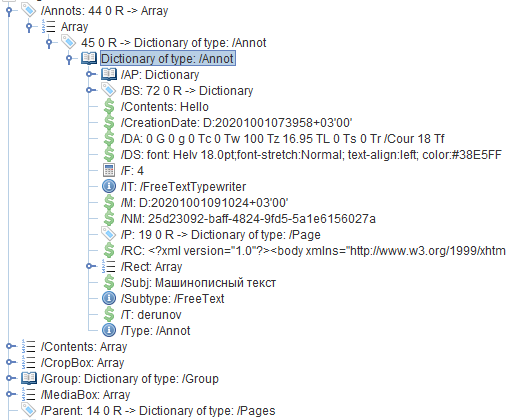This screenshot has height=420, width=506.
Task: Click the string icon beside /Contents: Hello
Action: click(x=109, y=107)
